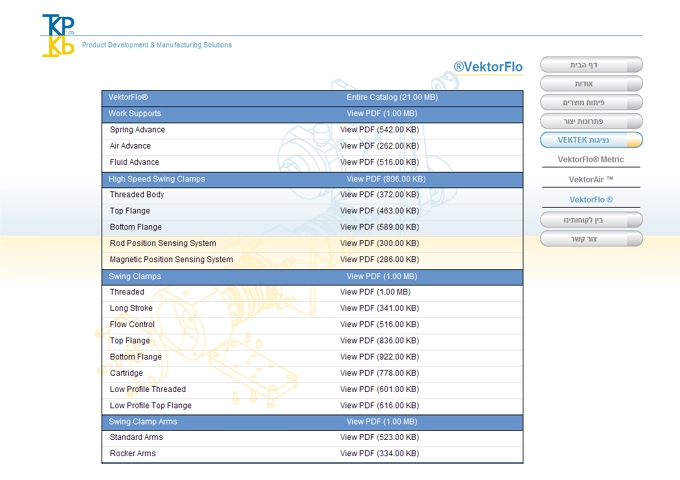Viewport: 680px width, 480px height.
Task: Open Flow Control View PDF link
Action: 379,324
